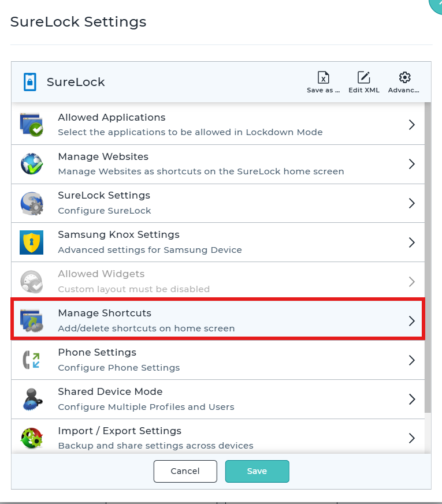Click the SureLock header lock icon
442x504 pixels.
point(30,82)
